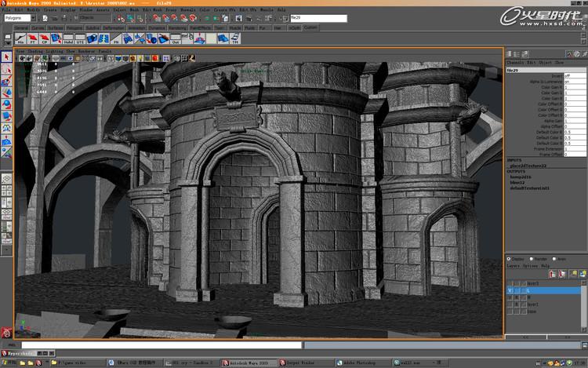Click the create new layer icon
This screenshot has width=588, height=368.
pos(575,274)
